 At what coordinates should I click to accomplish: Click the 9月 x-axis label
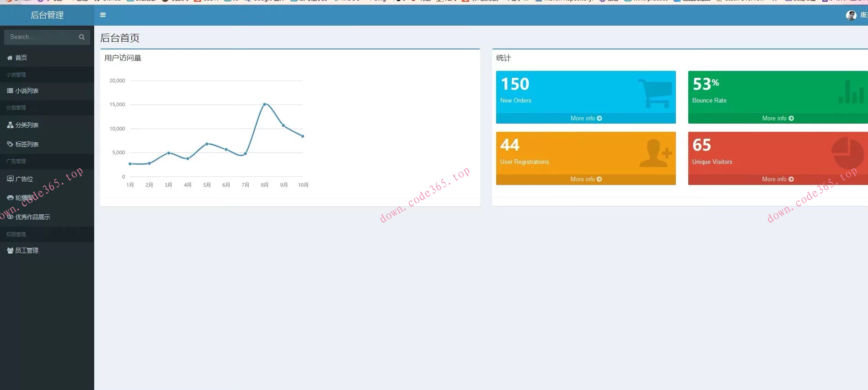284,185
